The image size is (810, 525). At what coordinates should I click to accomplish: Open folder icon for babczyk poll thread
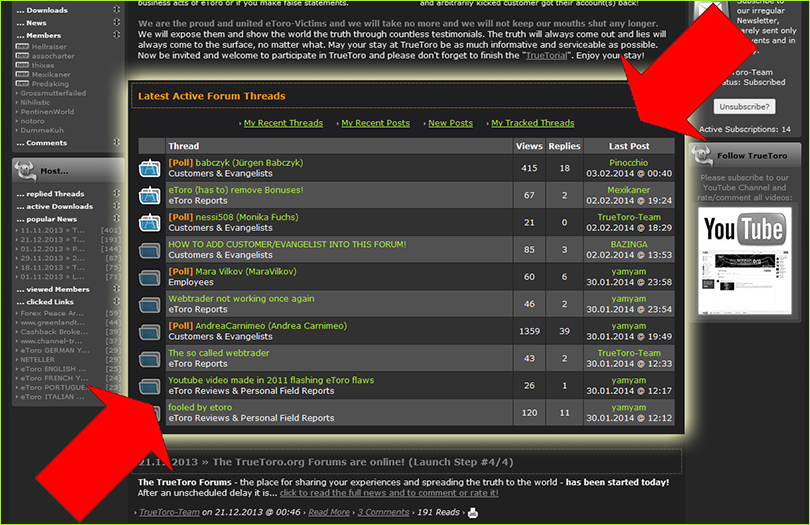150,168
